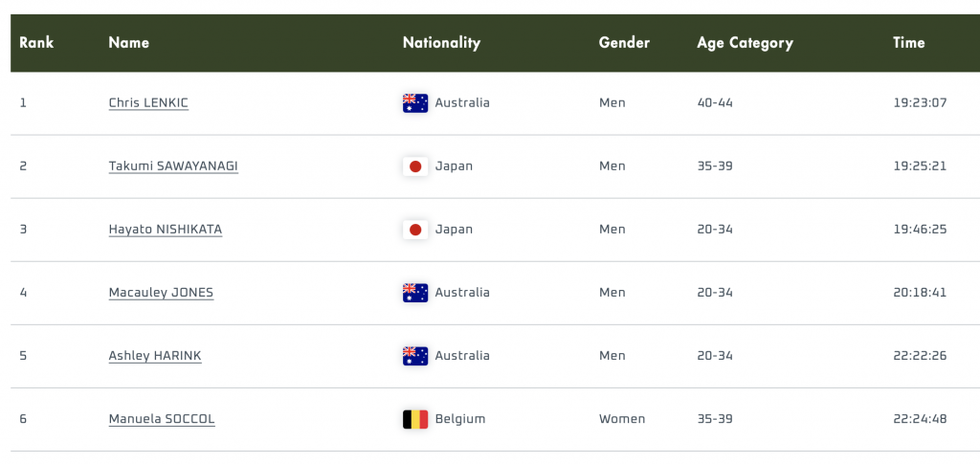
Task: Click the Australia flag beside Macauley JONES
Action: (415, 293)
